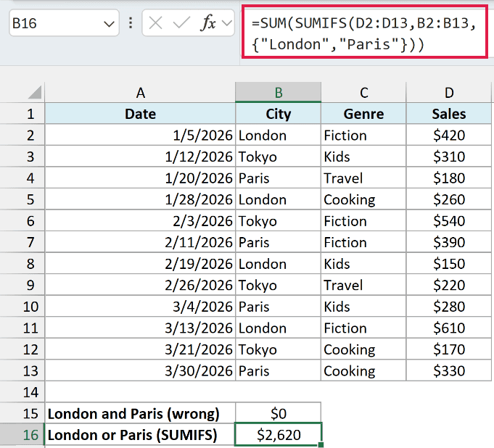Click the Name Box showing B16
Viewport: 494px width, 448px height.
64,23
